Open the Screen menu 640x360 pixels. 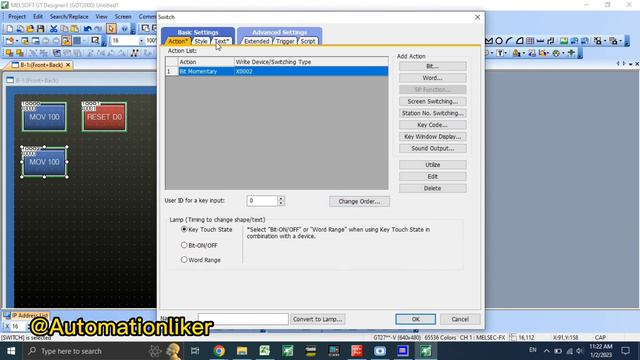pyautogui.click(x=123, y=17)
